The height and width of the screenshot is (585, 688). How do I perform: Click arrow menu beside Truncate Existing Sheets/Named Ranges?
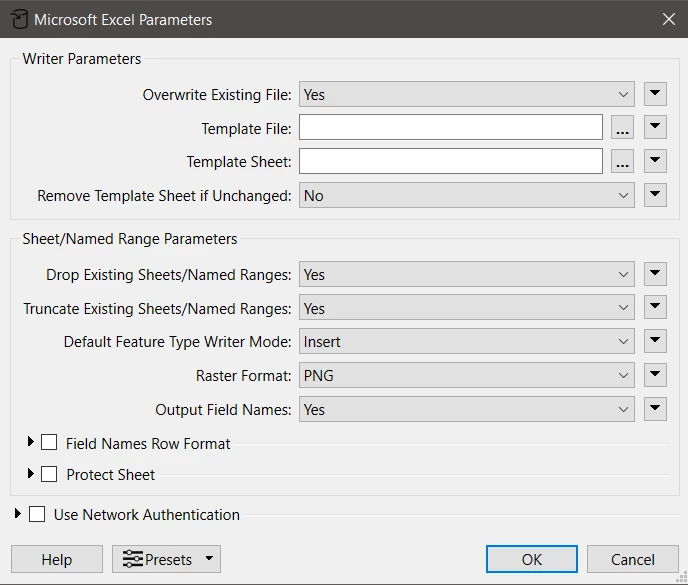[655, 307]
